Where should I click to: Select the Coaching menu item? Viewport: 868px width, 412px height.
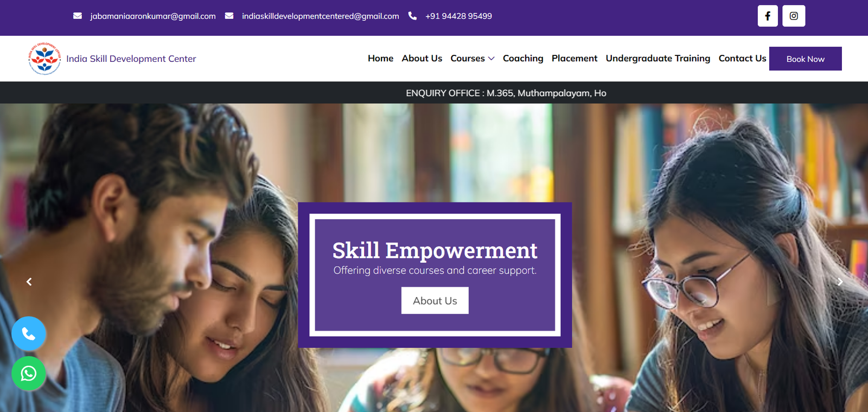pos(523,59)
